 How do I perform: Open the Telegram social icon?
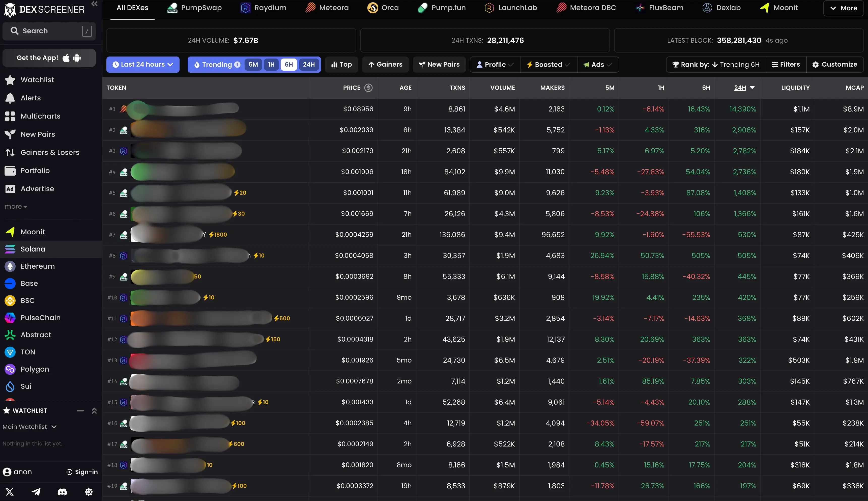36,492
